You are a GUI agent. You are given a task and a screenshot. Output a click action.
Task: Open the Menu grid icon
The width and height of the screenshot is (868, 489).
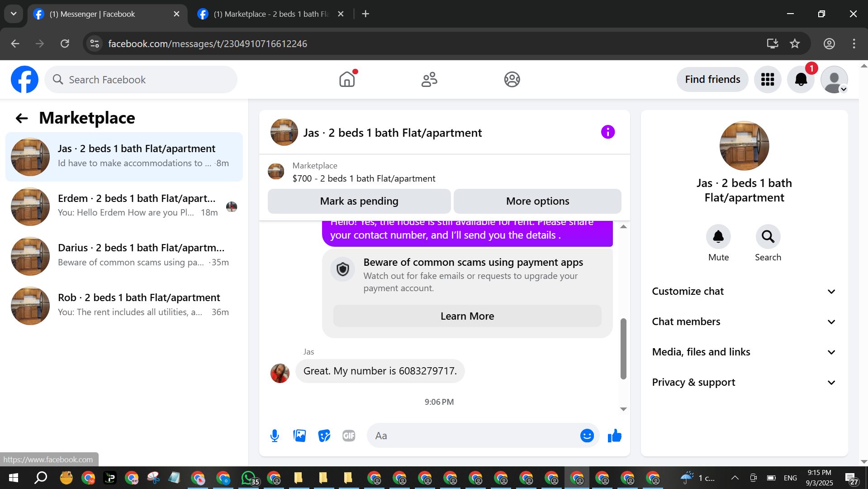pos(768,80)
